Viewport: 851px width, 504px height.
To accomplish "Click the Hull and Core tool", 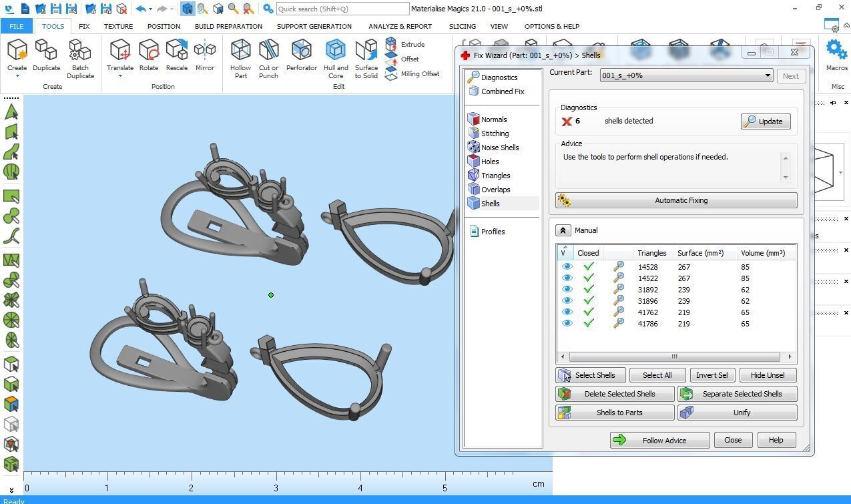I will click(336, 59).
